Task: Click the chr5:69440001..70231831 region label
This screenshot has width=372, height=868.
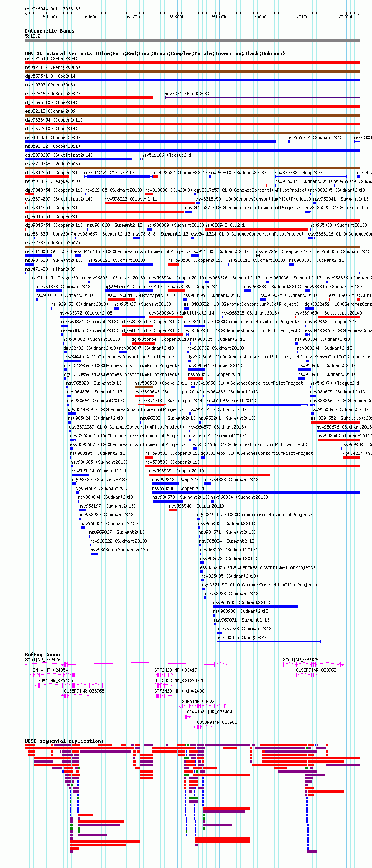Action: [x=54, y=9]
